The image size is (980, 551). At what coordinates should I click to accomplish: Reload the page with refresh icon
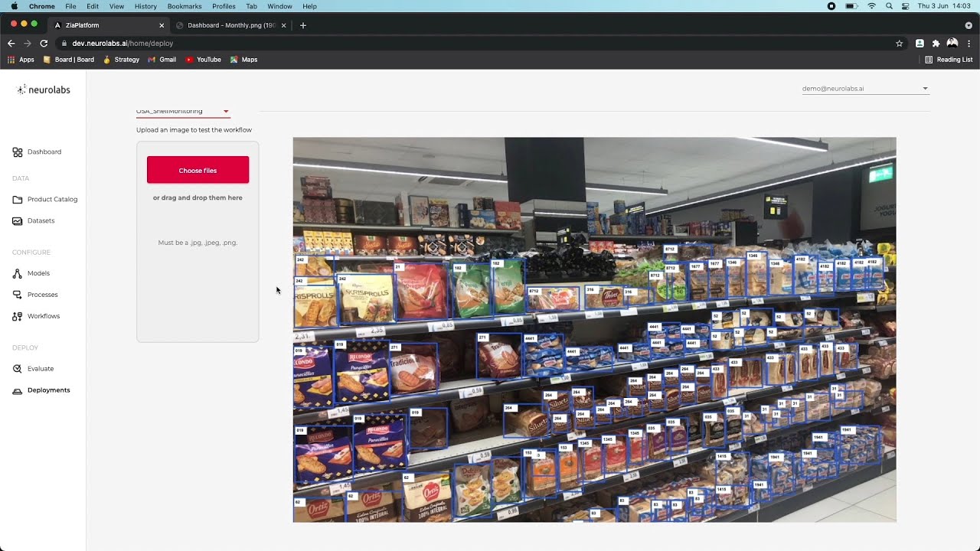pos(44,44)
